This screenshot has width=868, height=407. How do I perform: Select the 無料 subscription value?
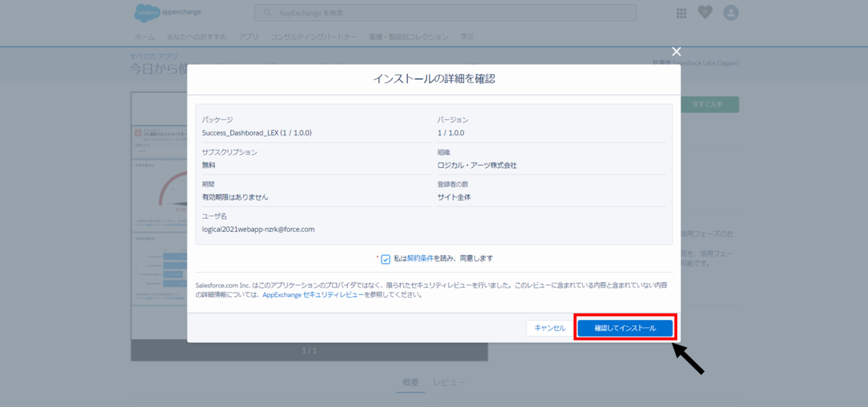pos(209,165)
